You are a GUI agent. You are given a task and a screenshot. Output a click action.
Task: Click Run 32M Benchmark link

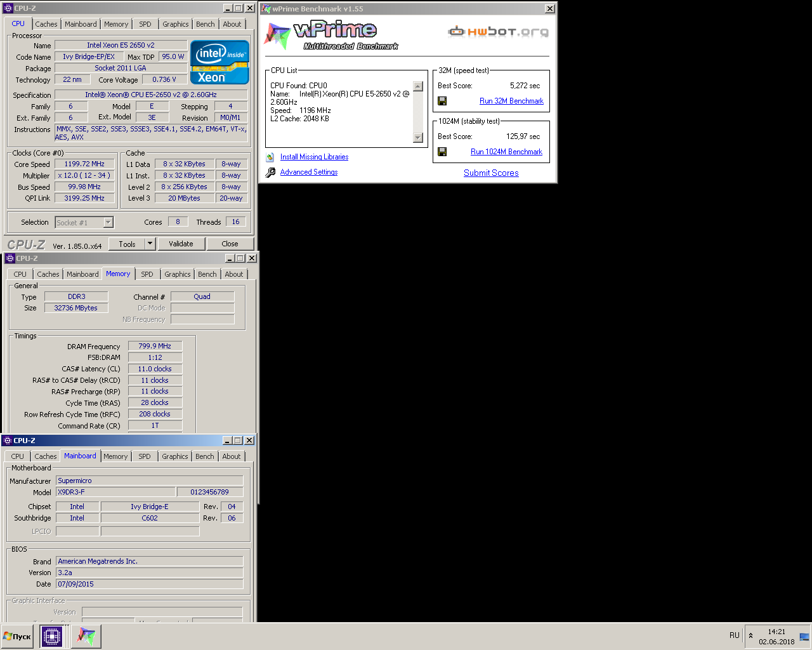click(511, 101)
